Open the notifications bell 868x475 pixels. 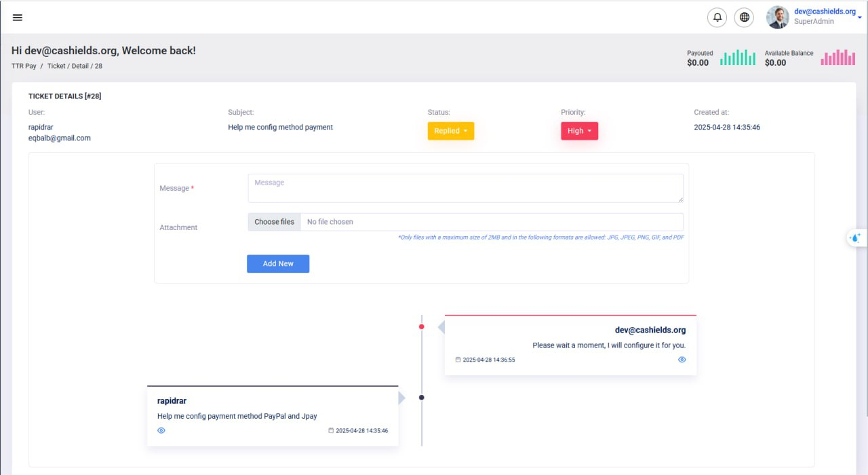[x=717, y=17]
